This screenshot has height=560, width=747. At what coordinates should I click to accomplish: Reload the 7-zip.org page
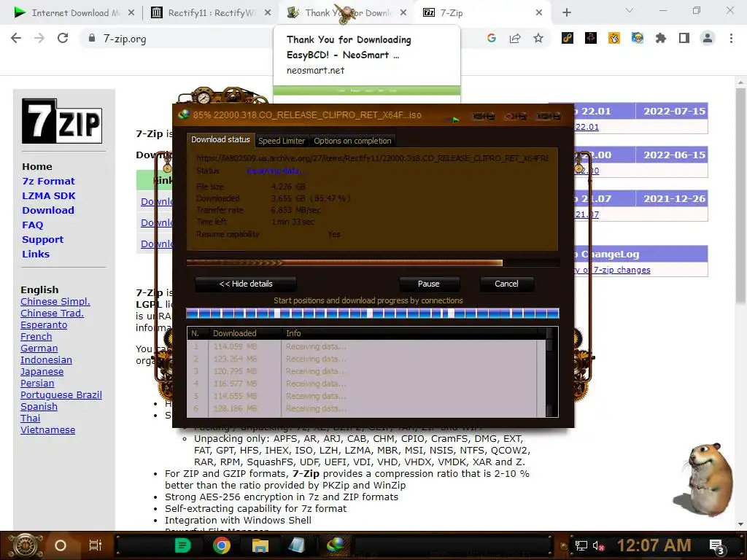pos(63,38)
